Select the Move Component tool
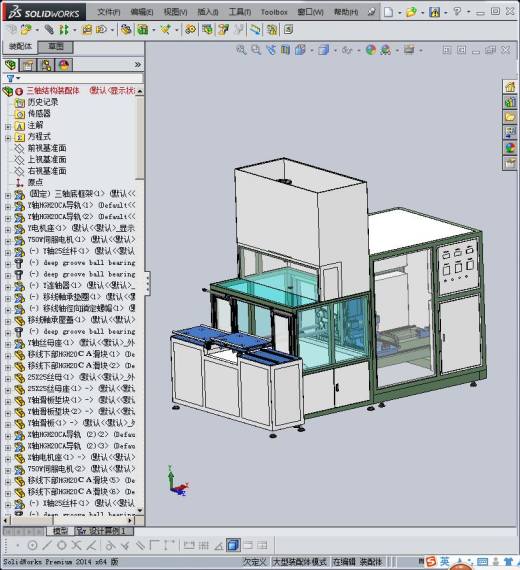Image resolution: width=520 pixels, height=570 pixels. coord(101,29)
